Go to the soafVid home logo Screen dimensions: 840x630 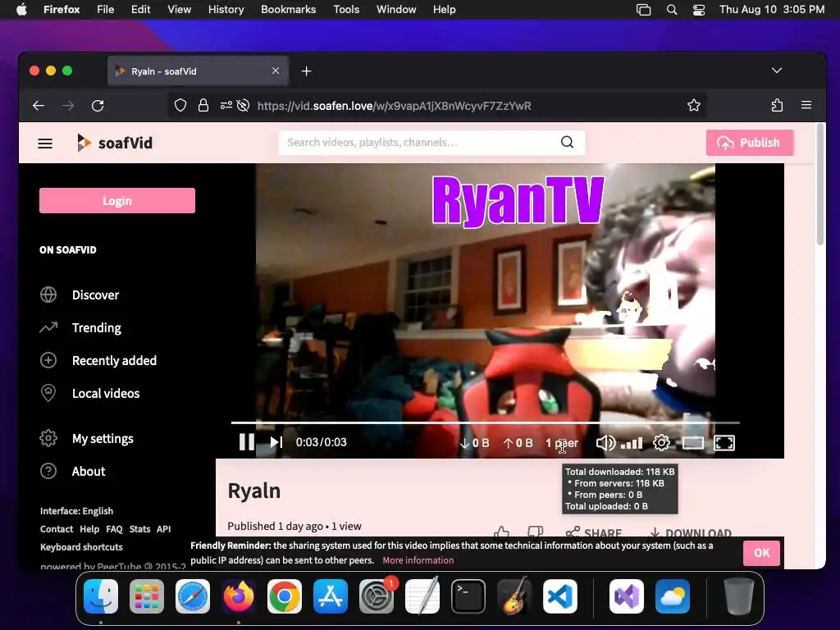coord(115,143)
